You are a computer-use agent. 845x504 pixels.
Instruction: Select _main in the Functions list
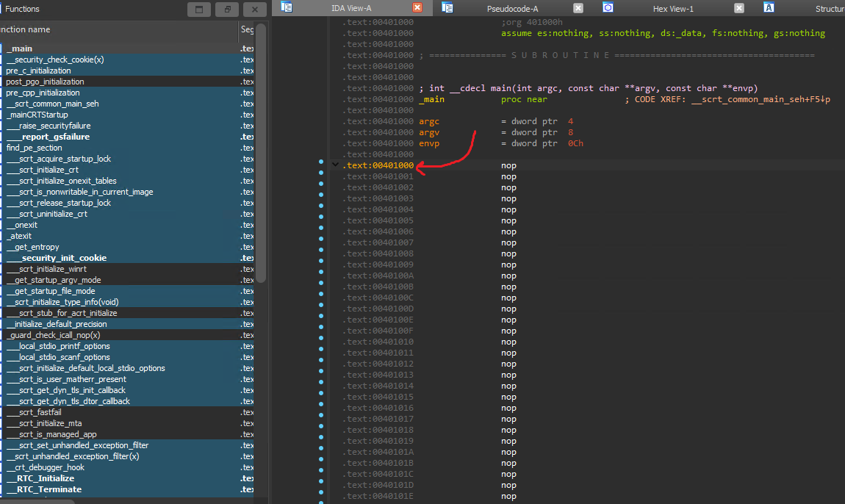pos(20,48)
